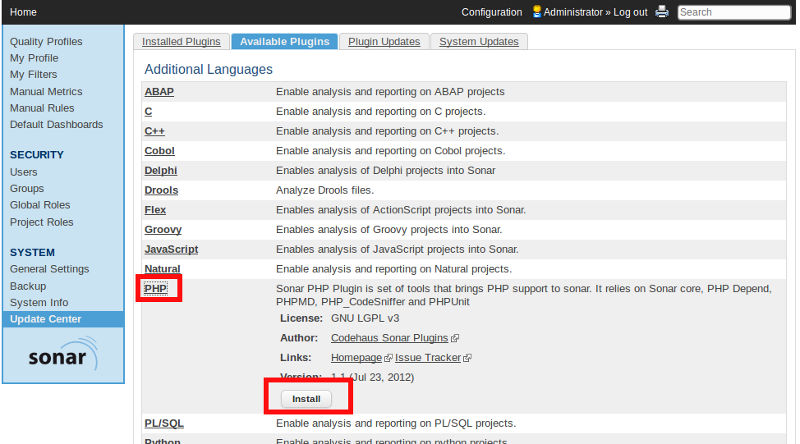Install the PHP plugin
This screenshot has height=444, width=800.
[306, 398]
